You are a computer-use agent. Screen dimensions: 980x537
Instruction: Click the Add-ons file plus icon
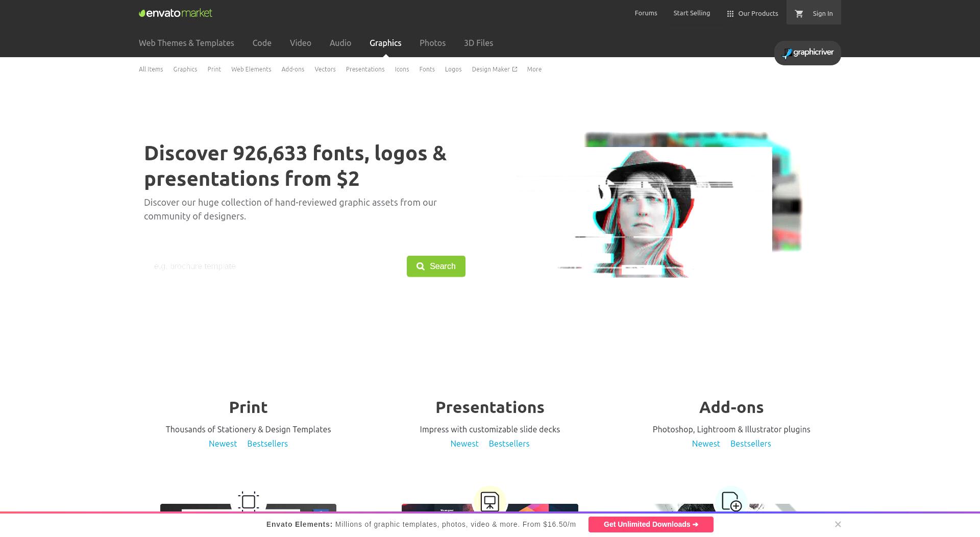pos(731,501)
